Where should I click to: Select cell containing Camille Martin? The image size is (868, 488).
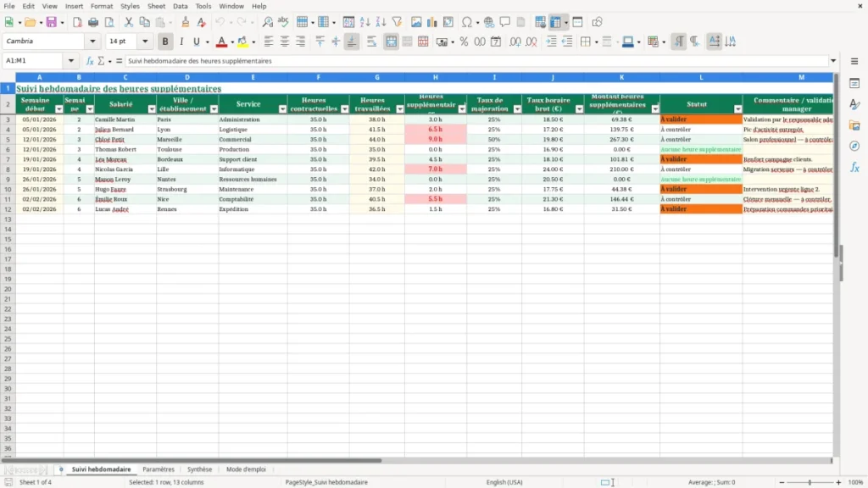click(125, 119)
